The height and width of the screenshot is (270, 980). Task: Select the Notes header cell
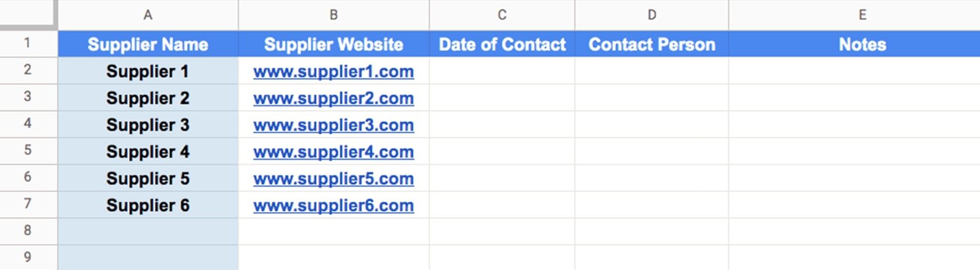(x=854, y=44)
